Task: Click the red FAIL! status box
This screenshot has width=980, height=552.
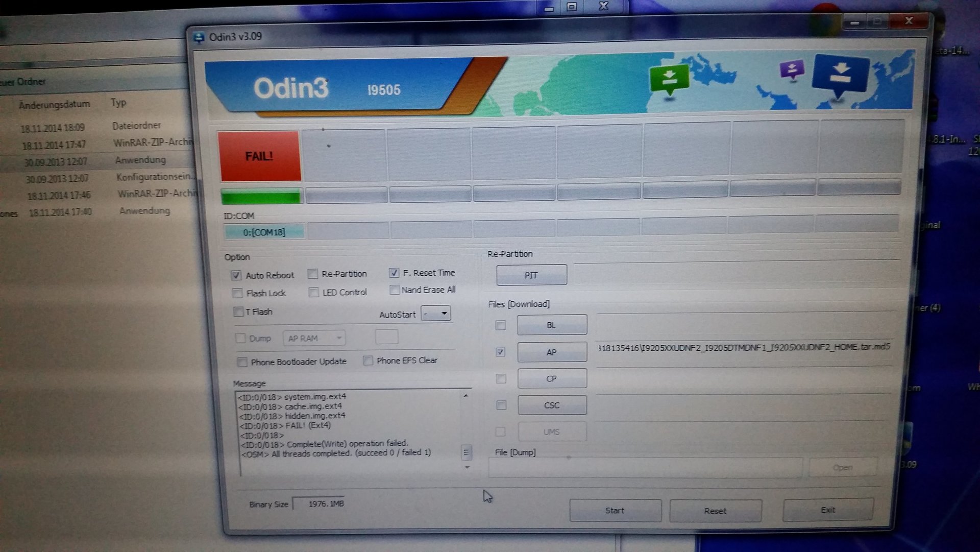Action: (x=259, y=156)
